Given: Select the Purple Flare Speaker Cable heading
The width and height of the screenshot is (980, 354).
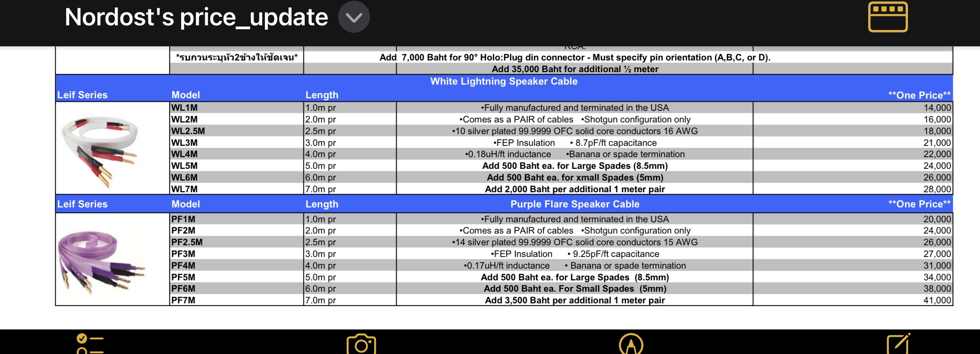Looking at the screenshot, I should (575, 204).
